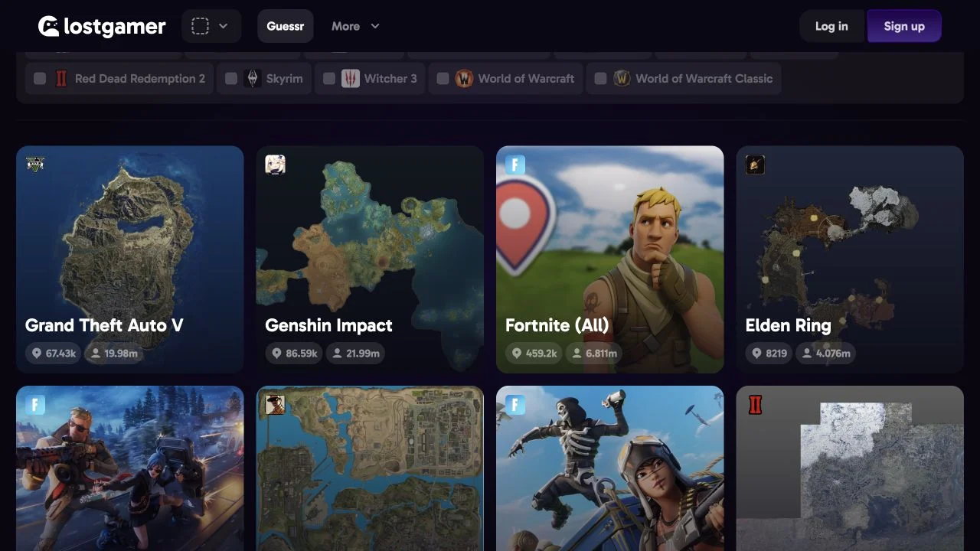
Task: Go to the lostgamer home logo
Action: click(x=102, y=26)
